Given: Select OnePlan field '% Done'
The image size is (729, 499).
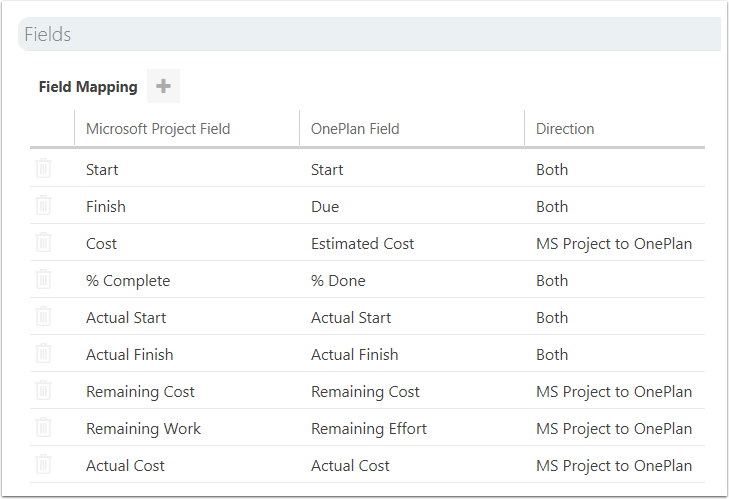Looking at the screenshot, I should 338,281.
